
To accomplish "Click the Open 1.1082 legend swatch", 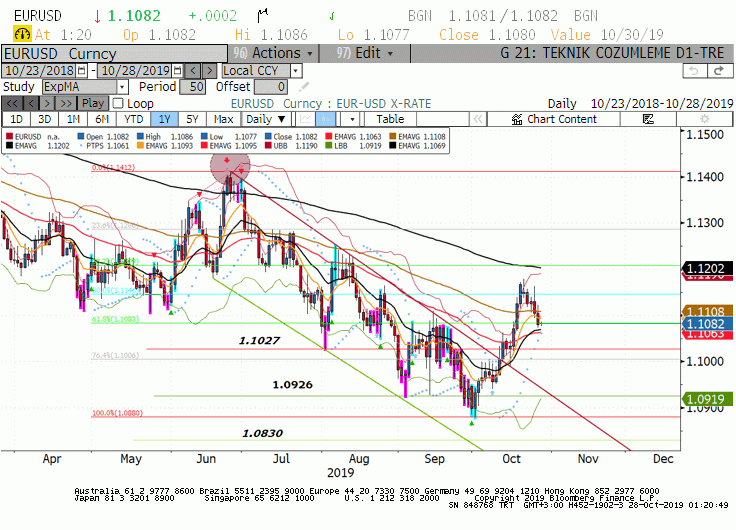I will pyautogui.click(x=81, y=137).
